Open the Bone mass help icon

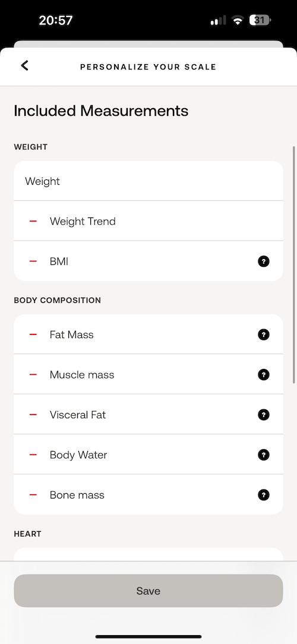point(264,495)
